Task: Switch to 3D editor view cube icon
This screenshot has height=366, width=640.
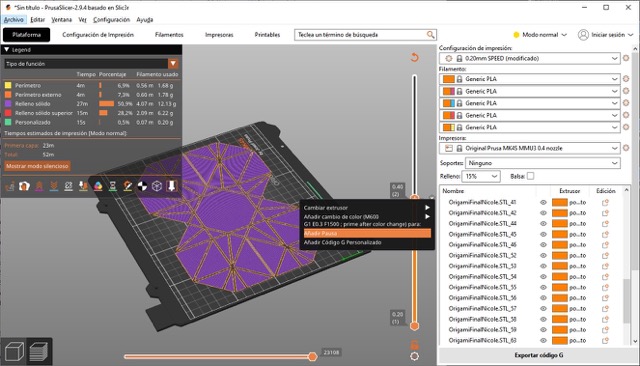Action: (13, 351)
